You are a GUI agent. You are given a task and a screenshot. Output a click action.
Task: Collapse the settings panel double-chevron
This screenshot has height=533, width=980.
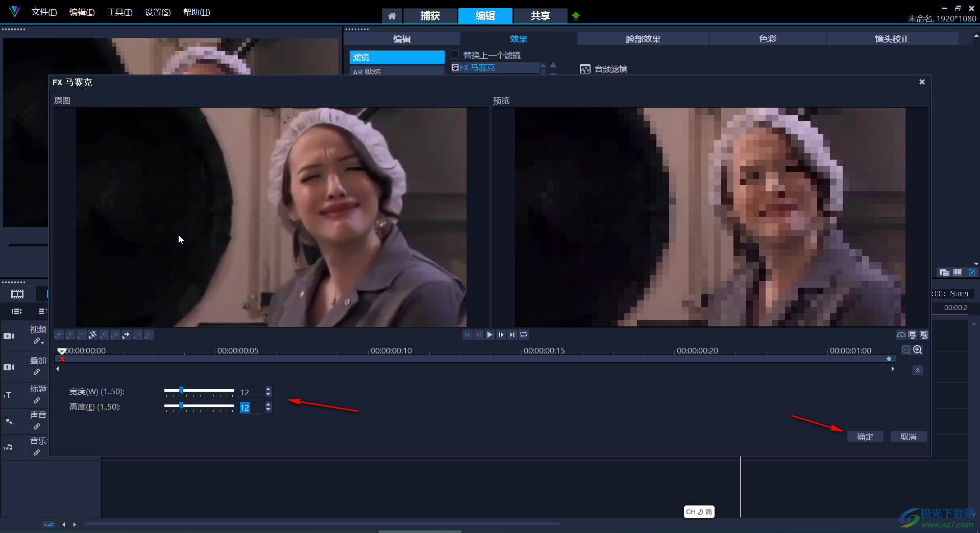click(x=917, y=370)
